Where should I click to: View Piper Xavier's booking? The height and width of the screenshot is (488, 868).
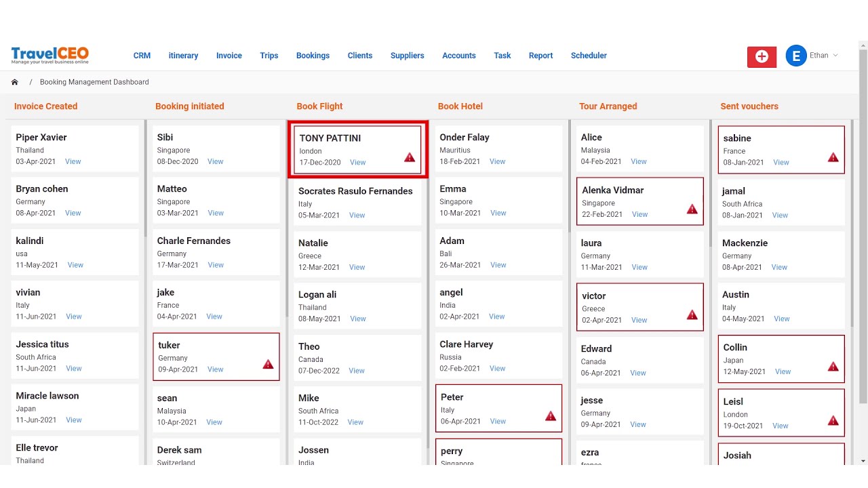pyautogui.click(x=73, y=161)
